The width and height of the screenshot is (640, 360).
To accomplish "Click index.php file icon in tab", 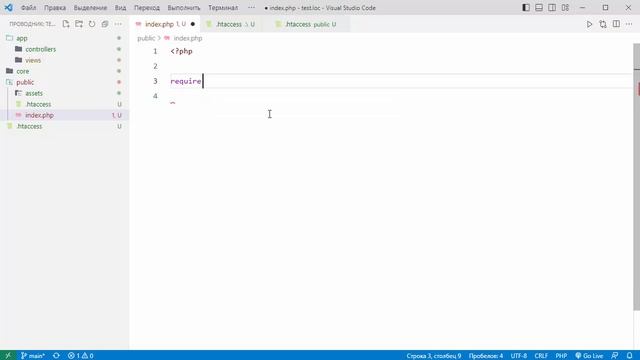I will click(138, 24).
